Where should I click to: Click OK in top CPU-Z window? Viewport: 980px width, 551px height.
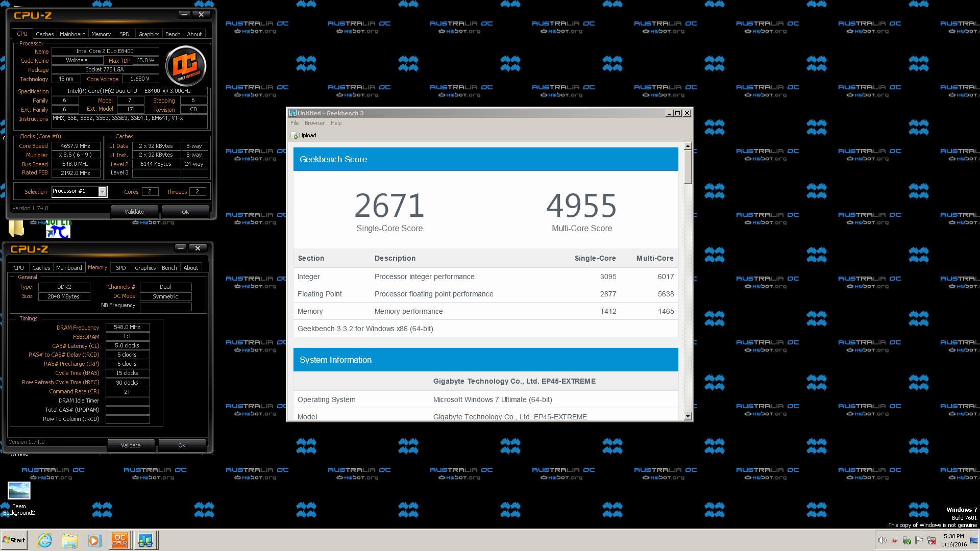[185, 212]
